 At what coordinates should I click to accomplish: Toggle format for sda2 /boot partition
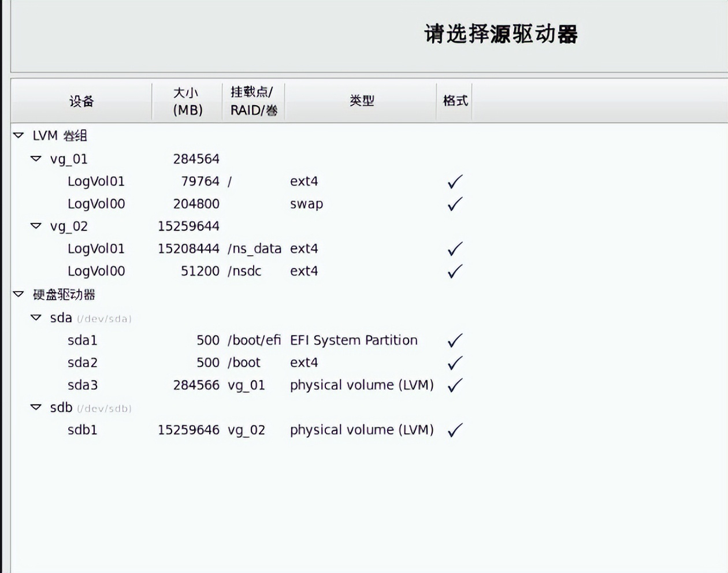pos(454,363)
